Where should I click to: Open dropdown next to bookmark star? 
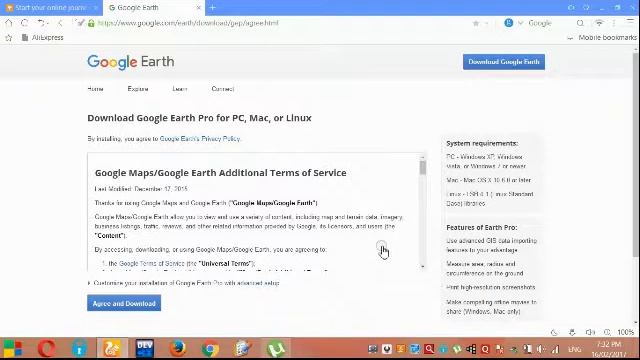[486, 23]
